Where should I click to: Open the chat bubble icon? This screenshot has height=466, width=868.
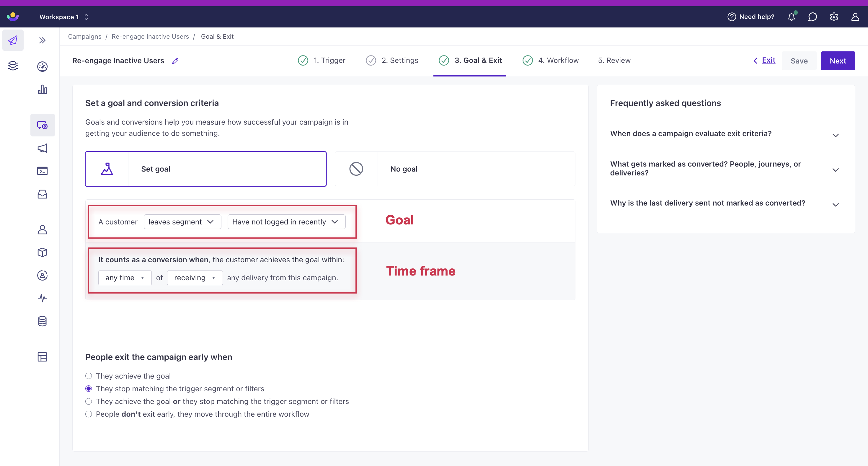coord(812,17)
